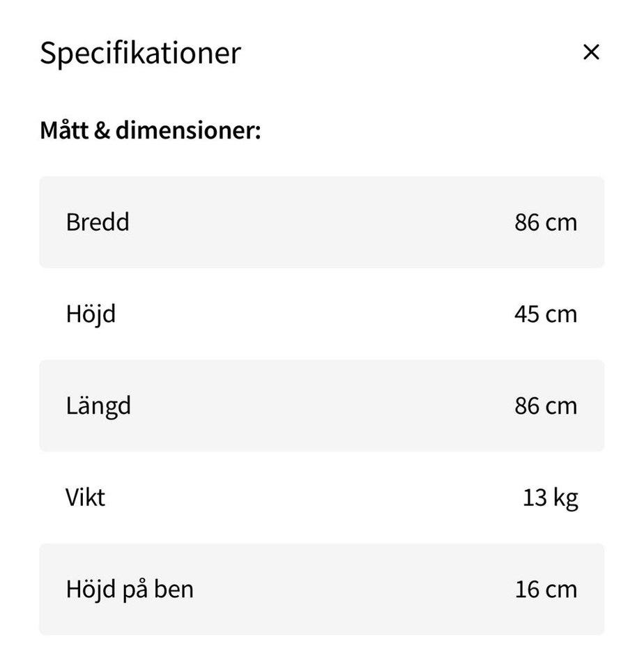Click the 45 cm height value
The image size is (644, 669).
click(546, 314)
